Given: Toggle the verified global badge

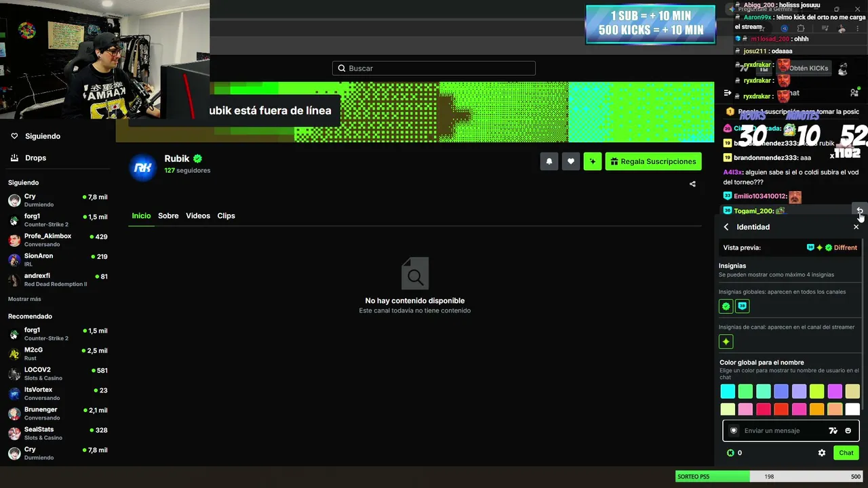Looking at the screenshot, I should tap(726, 306).
